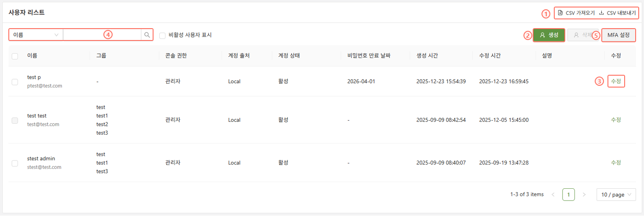Viewport: 644px width, 216px height.
Task: Edit the test test user via 수정
Action: 616,120
